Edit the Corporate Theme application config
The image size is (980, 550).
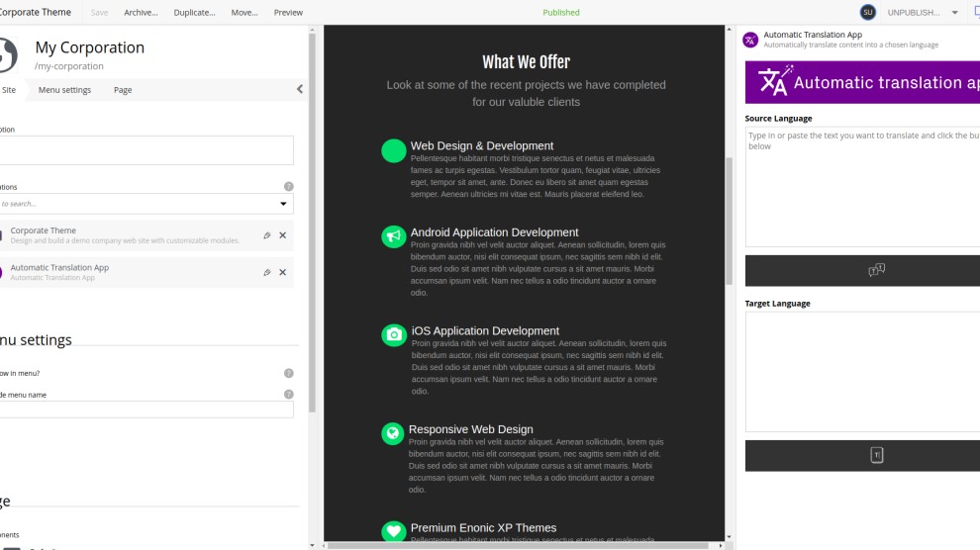coord(267,235)
